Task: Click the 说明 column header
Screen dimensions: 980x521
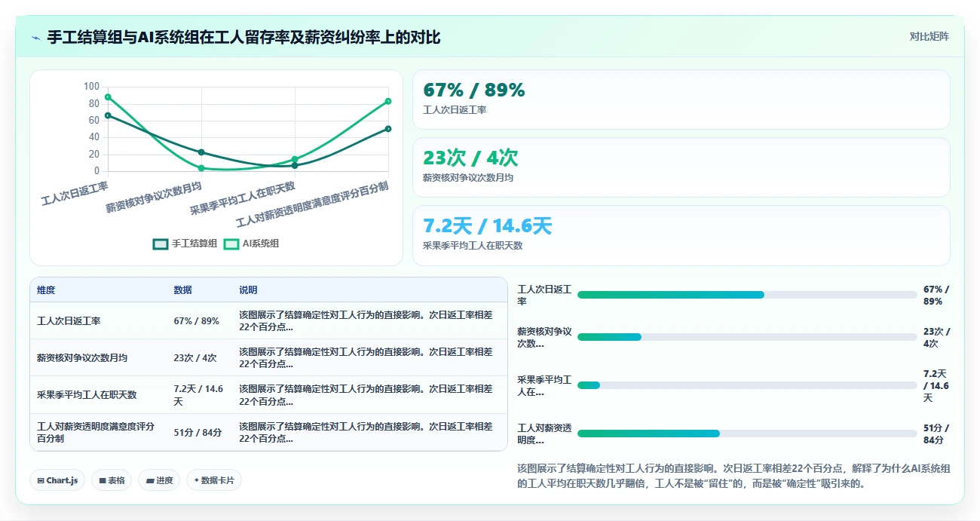Action: coord(248,290)
